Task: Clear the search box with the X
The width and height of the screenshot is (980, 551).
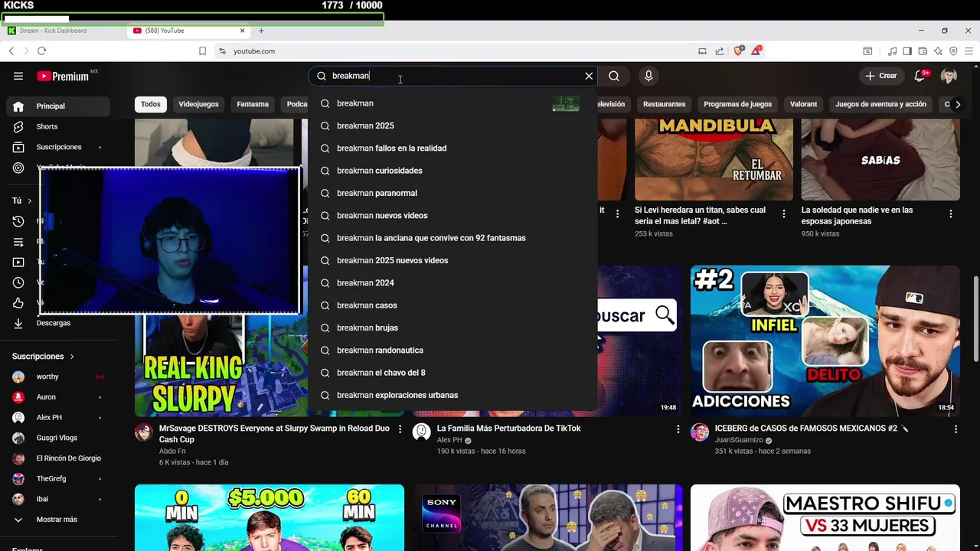Action: pos(589,76)
